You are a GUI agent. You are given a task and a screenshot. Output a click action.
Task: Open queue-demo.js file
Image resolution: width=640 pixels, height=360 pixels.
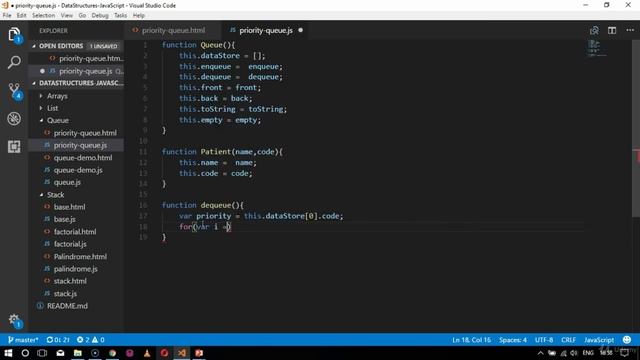[x=78, y=170]
